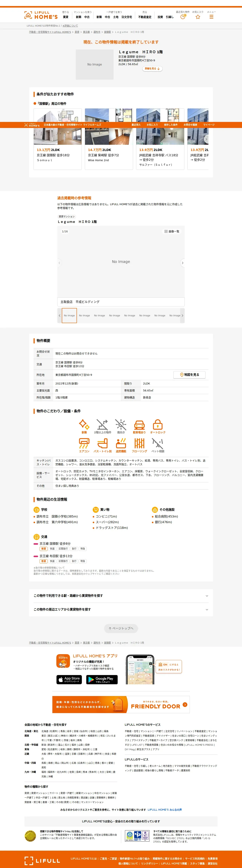This screenshot has height=868, width=242.
Task: Click the フローリング feature icon
Action: coord(139,443)
